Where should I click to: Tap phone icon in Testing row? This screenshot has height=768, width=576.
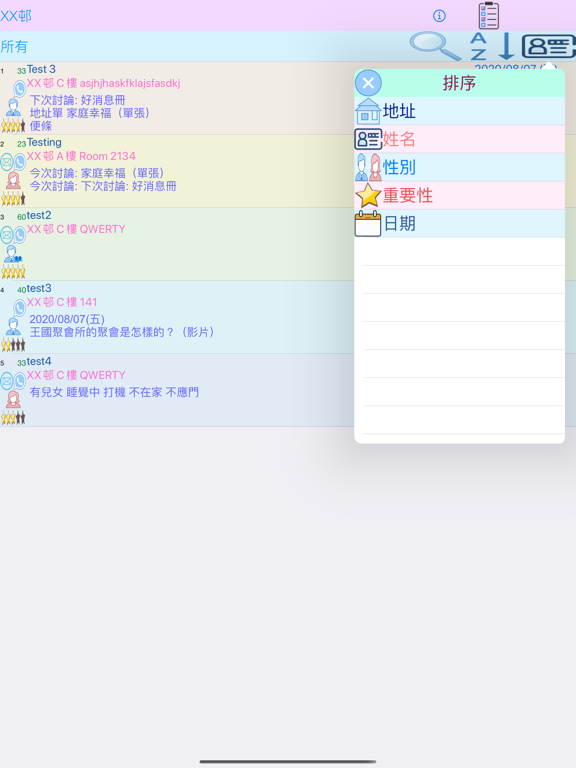click(x=20, y=162)
